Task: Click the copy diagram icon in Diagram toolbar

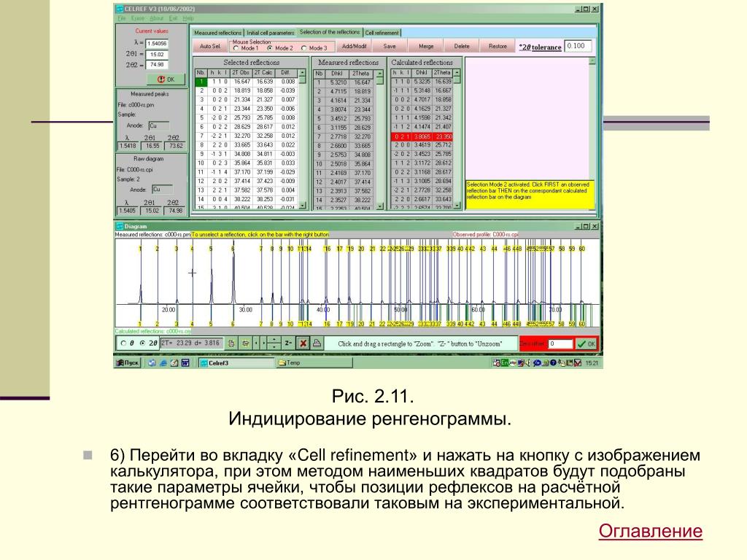Action: [x=231, y=343]
